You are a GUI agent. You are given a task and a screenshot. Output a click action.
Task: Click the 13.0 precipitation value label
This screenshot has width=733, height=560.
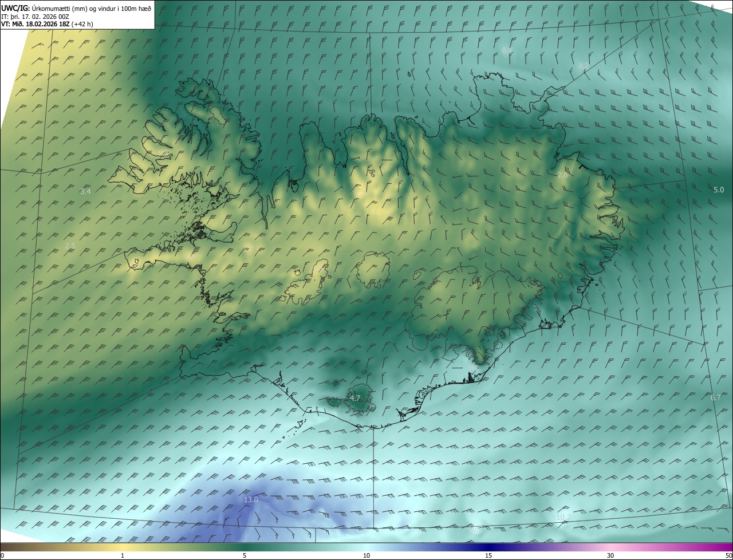click(x=251, y=500)
